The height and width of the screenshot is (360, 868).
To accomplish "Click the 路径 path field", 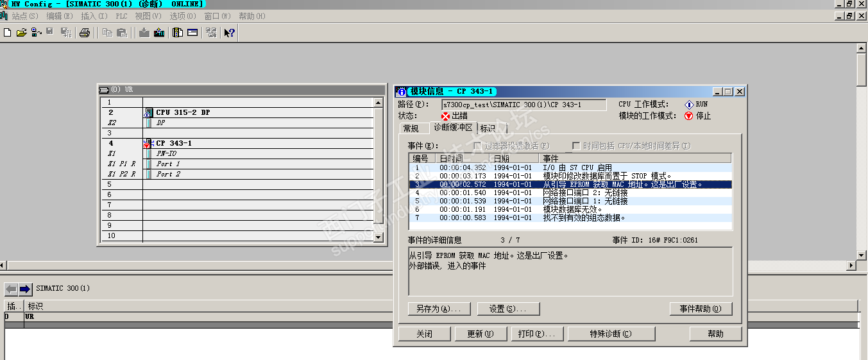I will 523,105.
